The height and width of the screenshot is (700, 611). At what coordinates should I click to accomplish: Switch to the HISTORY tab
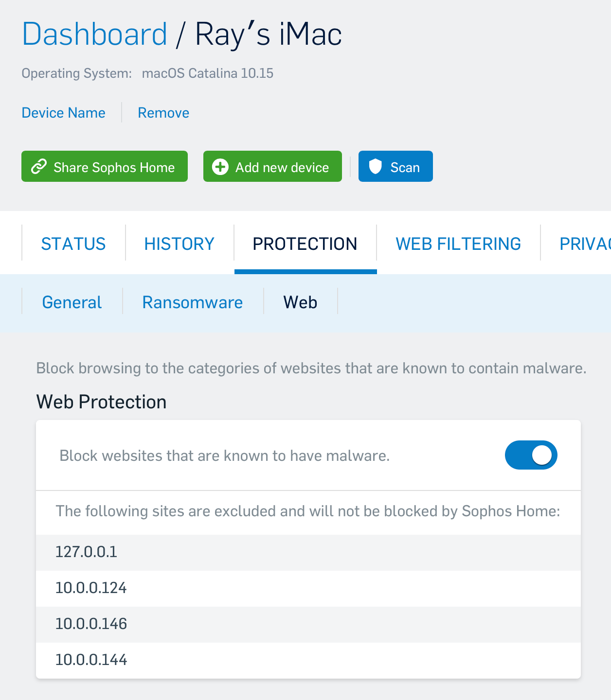point(180,244)
